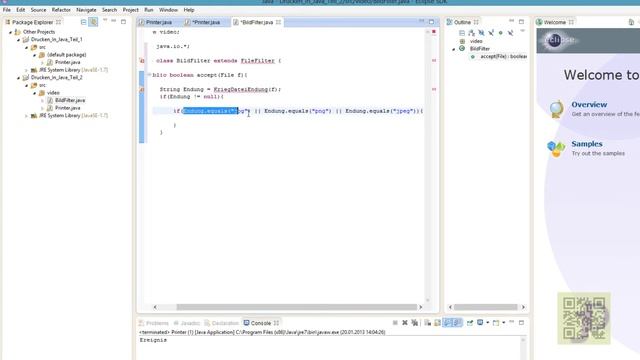Select accept(File) method in Outline

click(x=503, y=56)
